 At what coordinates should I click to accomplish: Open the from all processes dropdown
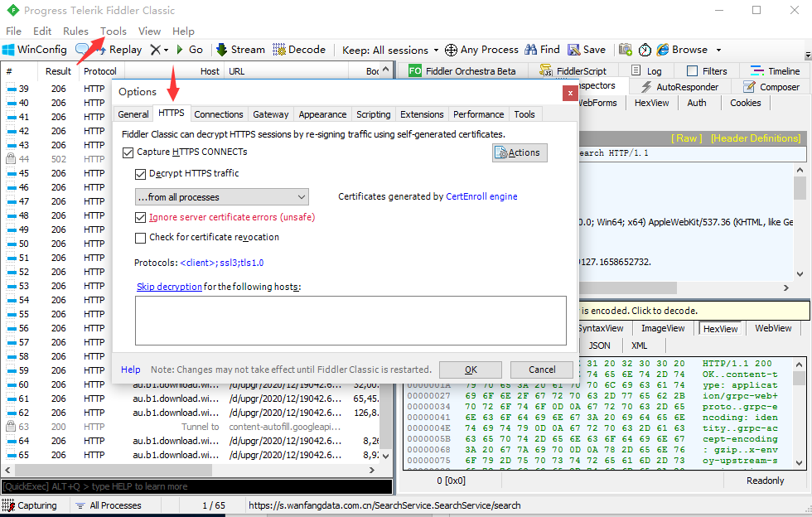(x=222, y=197)
